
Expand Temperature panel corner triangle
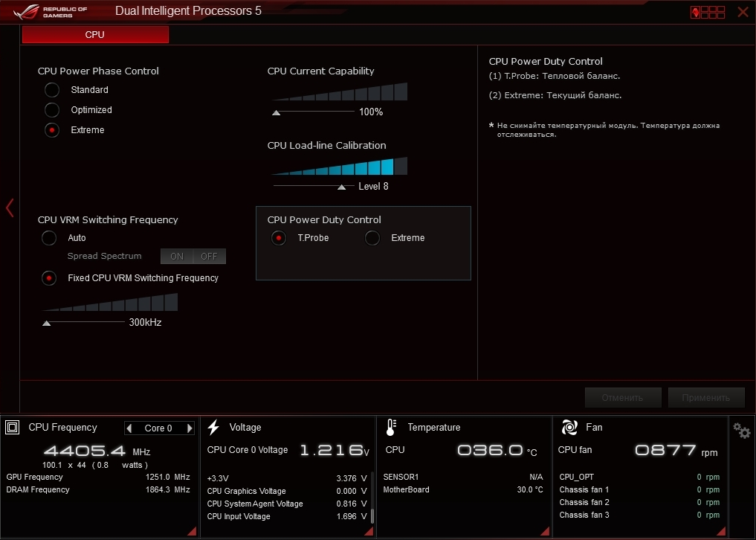(x=545, y=531)
